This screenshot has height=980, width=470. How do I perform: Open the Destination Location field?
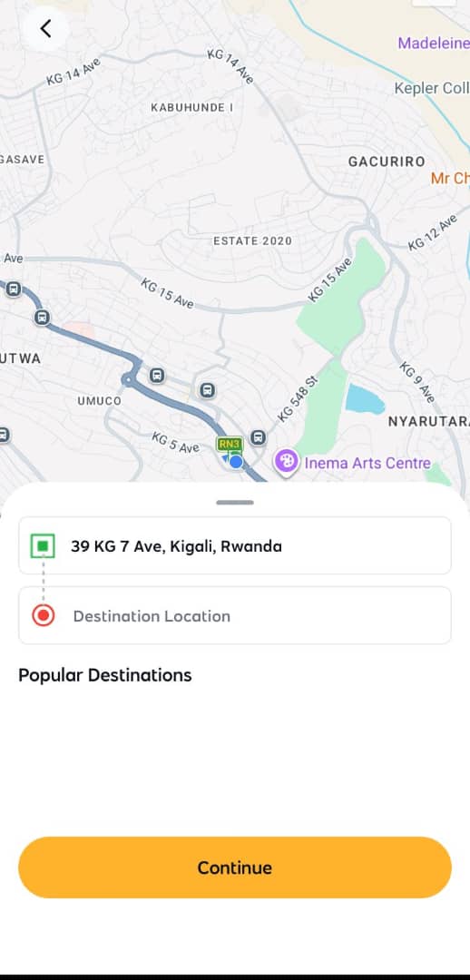tap(235, 615)
